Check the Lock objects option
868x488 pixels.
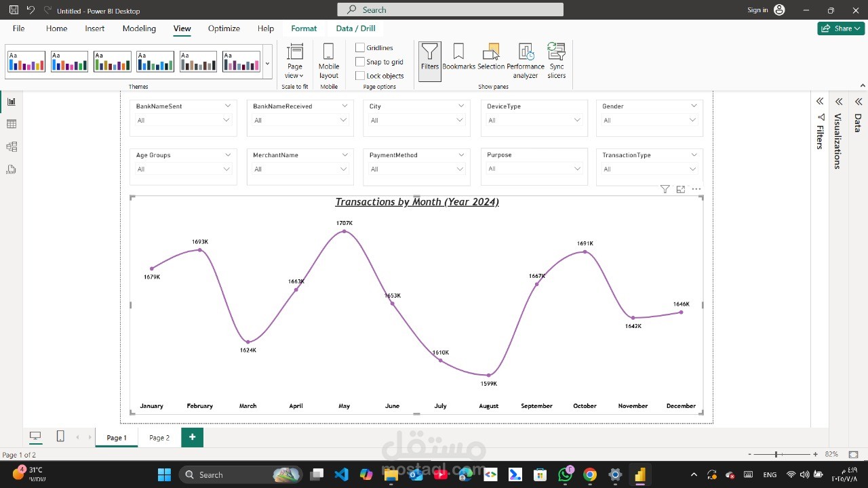pos(360,76)
